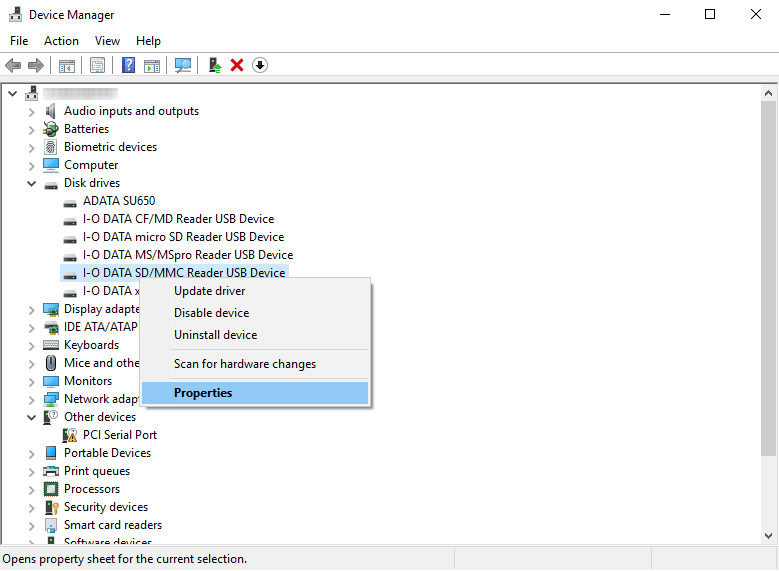
Task: Click the Scan for hardware changes monitor icon
Action: pyautogui.click(x=183, y=65)
